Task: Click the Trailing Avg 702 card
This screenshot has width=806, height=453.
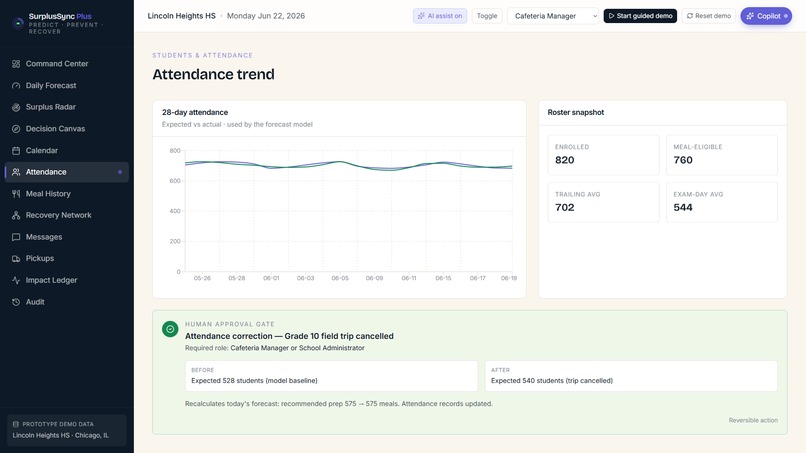Action: [603, 203]
